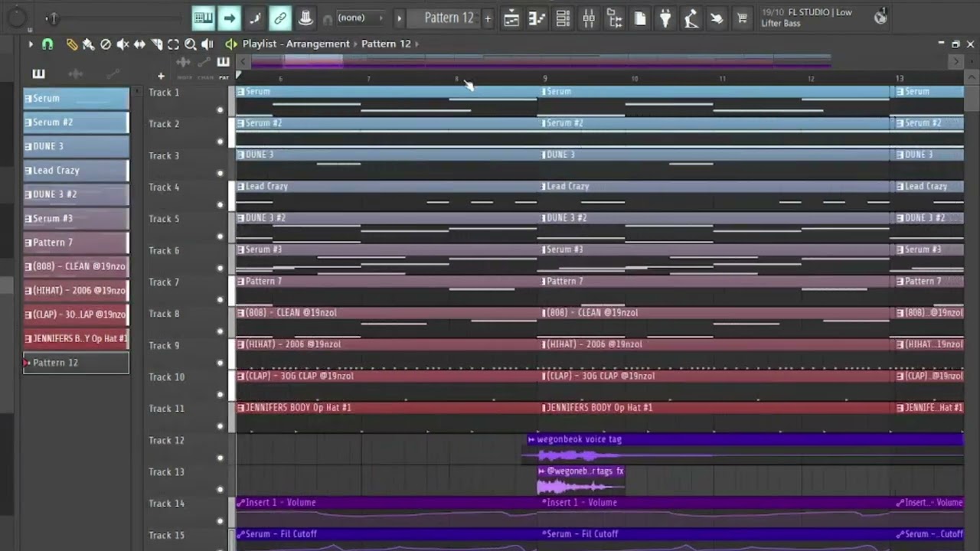Viewport: 980px width, 551px height.
Task: Select the @wegoneb tags fx audio clip
Action: [581, 481]
